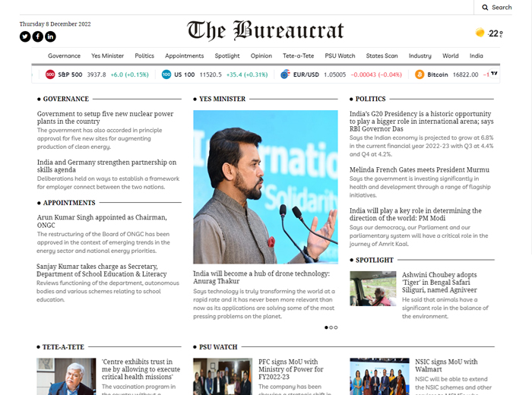
Task: Click the EUR/USD ticker icon
Action: point(285,74)
